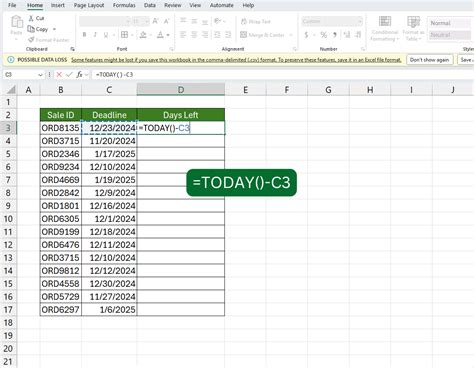
Task: Apply Percent Style icon
Action: pos(323,35)
